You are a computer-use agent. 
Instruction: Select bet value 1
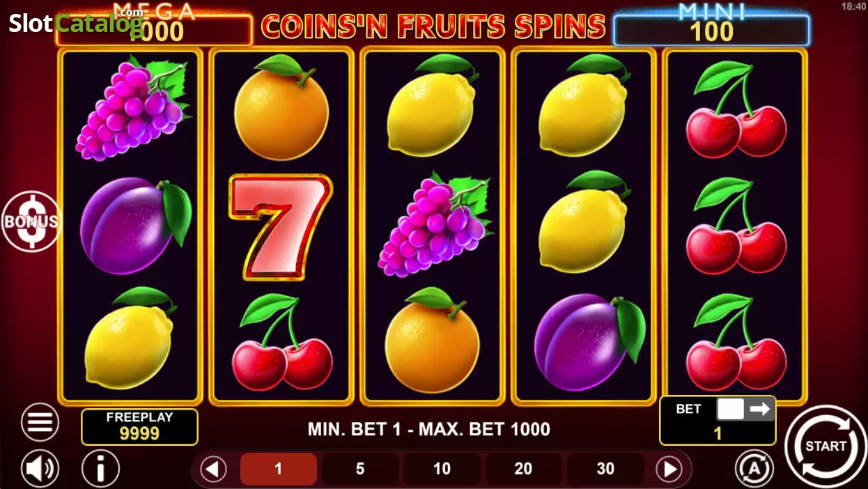278,469
